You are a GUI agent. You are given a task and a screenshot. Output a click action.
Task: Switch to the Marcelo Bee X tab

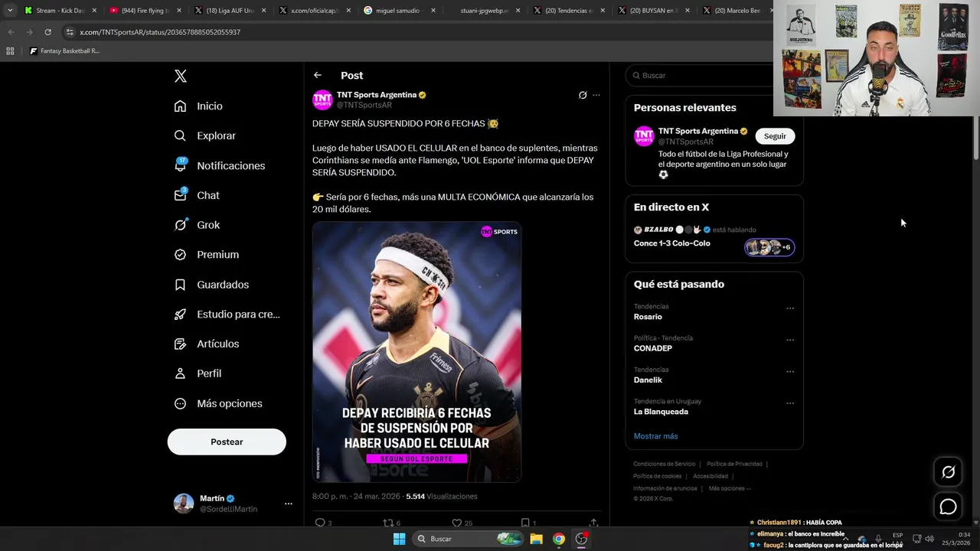pyautogui.click(x=735, y=11)
